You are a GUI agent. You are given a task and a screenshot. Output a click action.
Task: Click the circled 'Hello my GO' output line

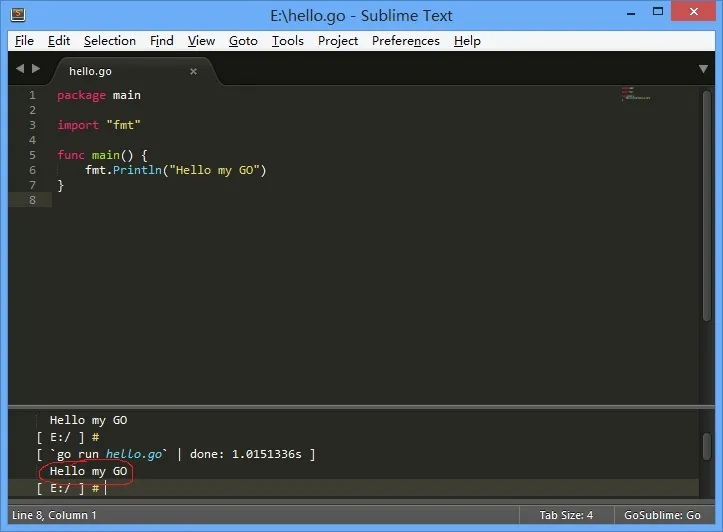click(88, 471)
